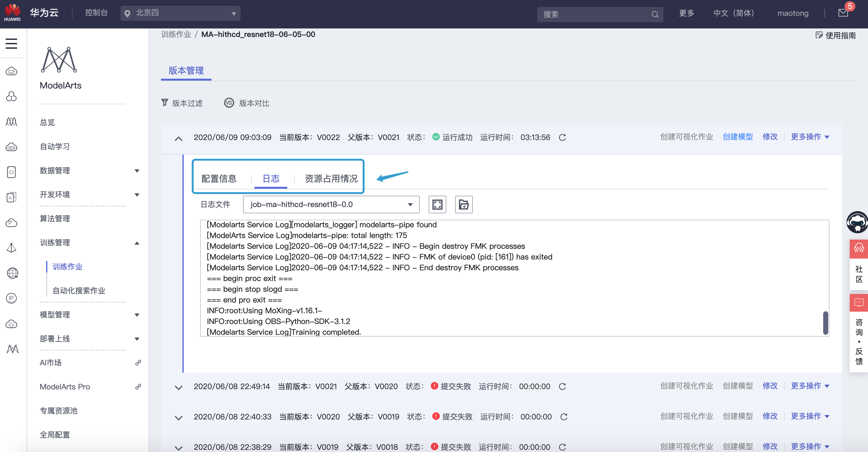Expand the V0021 version row
The image size is (868, 452).
(179, 387)
